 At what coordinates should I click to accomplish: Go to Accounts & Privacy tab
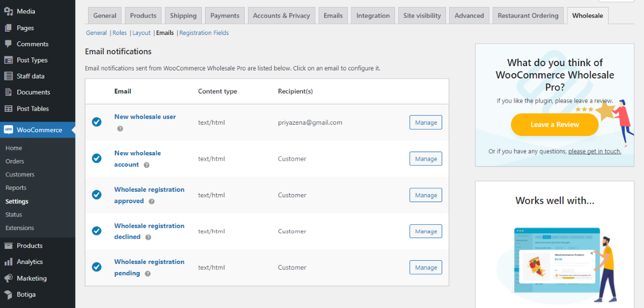pyautogui.click(x=282, y=16)
